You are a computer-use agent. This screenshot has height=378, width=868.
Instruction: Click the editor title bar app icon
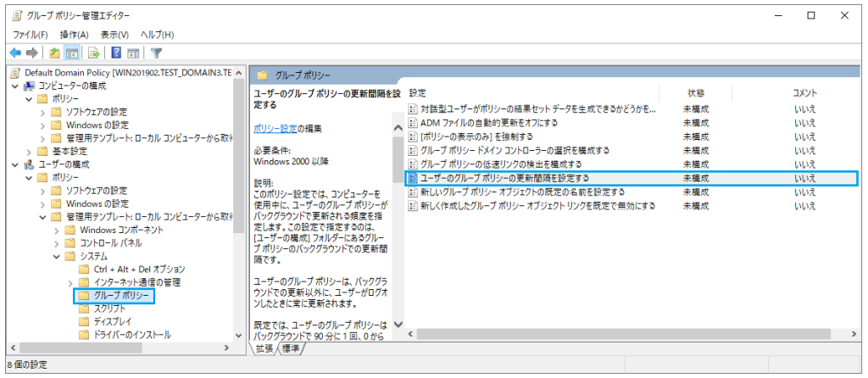point(17,15)
